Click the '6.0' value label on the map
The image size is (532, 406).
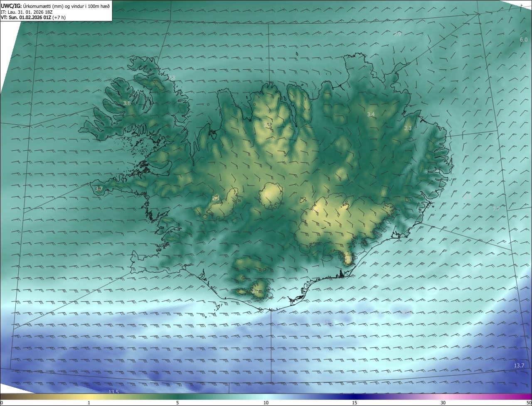pos(524,40)
